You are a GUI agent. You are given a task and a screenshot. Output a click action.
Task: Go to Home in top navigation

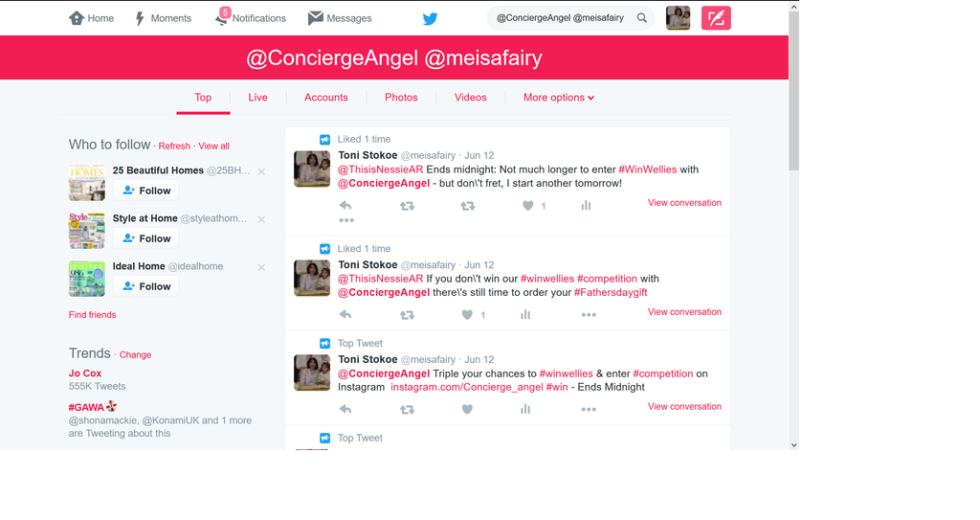(x=91, y=18)
